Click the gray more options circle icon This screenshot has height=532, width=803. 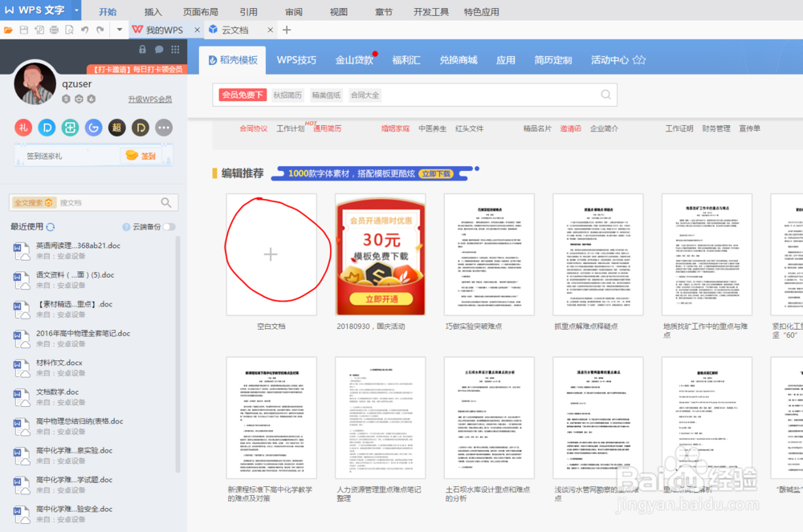pos(164,128)
